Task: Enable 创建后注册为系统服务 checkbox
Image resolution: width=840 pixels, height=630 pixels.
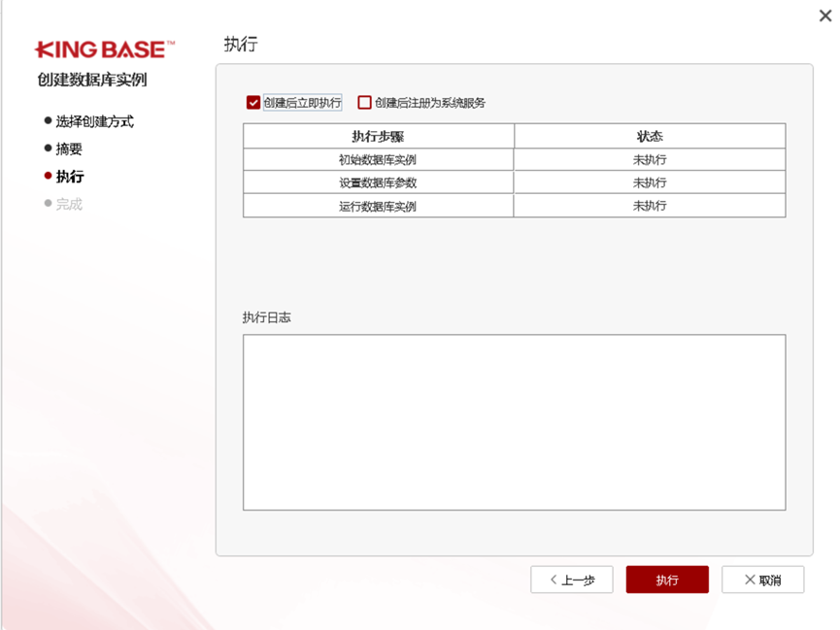Action: [x=364, y=102]
